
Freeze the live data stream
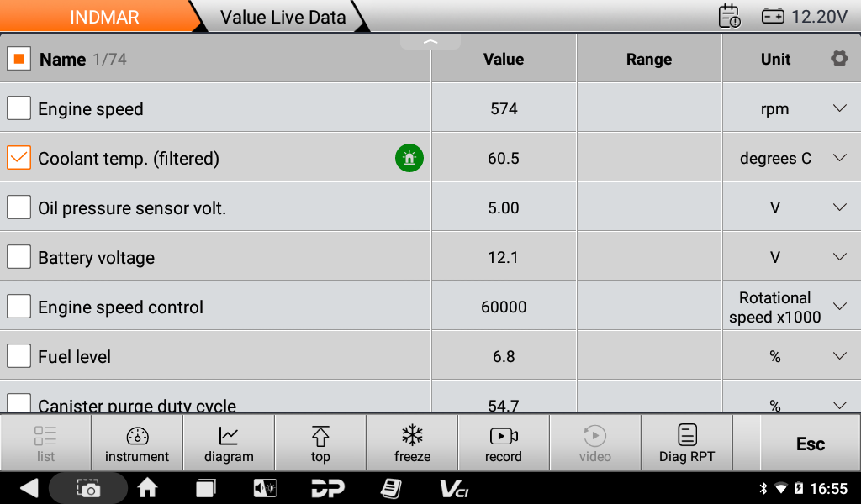click(412, 444)
